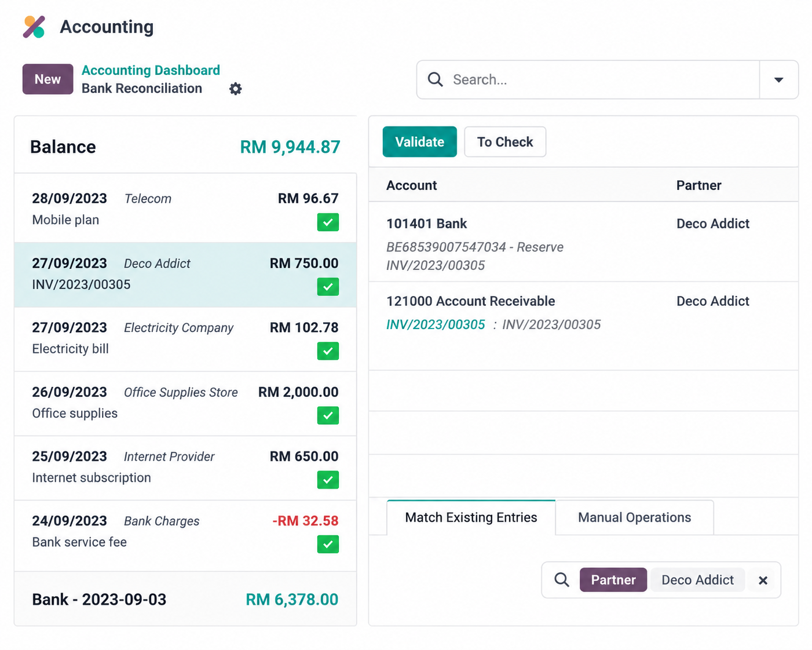Select the 26/09/2023 Office Supplies Store line
This screenshot has width=812, height=650.
[x=185, y=403]
